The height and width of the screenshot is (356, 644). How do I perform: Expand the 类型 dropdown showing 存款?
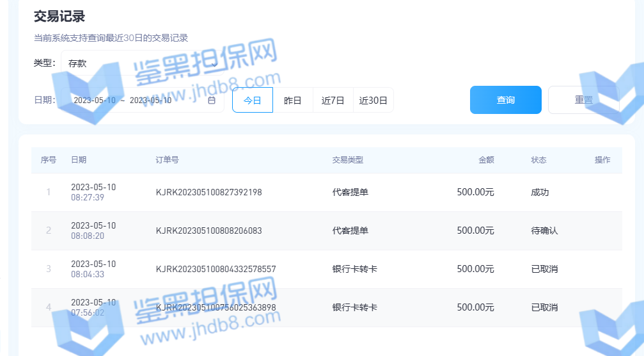point(142,63)
